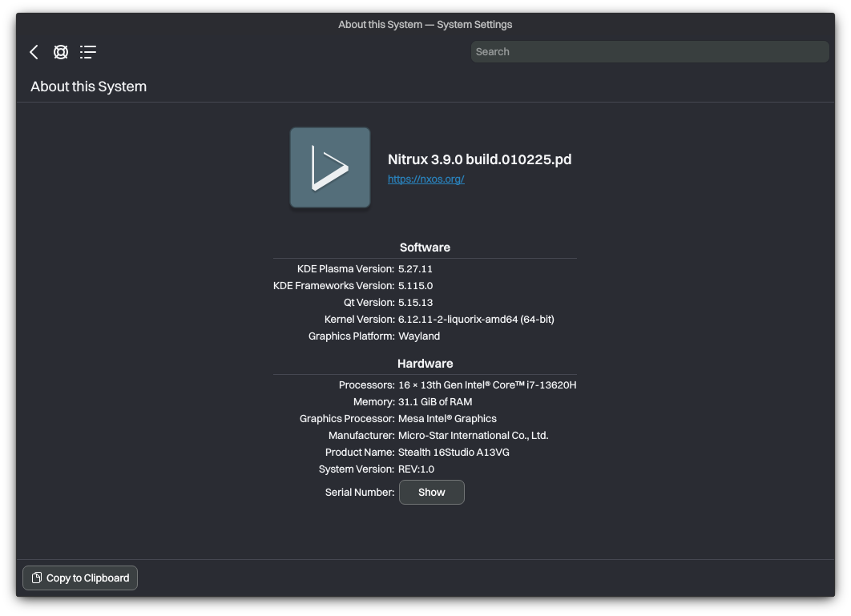
Task: Select Mesa Intel Graphics value
Action: [447, 419]
